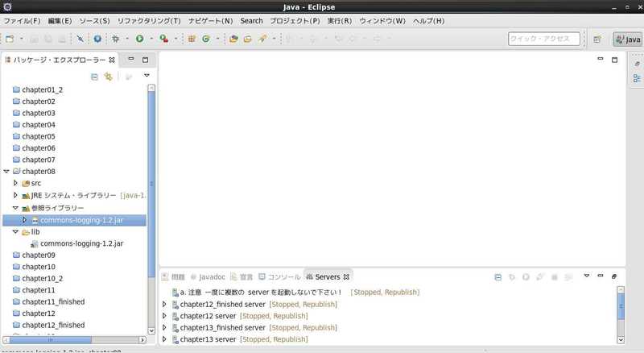Collapse the 参照ライブラリー node

point(15,208)
